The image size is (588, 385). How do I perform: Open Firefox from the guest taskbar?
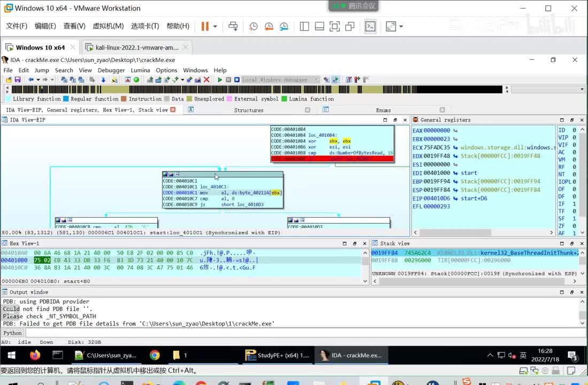pos(35,355)
